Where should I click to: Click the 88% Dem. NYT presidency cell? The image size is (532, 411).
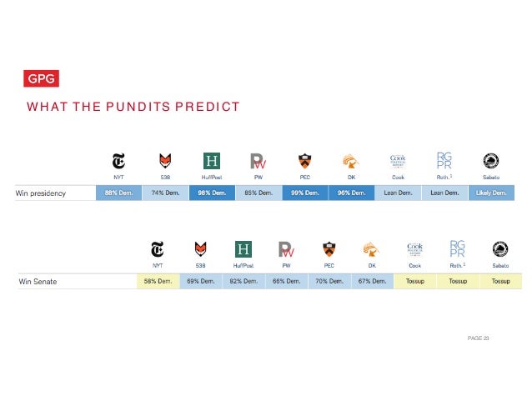[x=118, y=193]
